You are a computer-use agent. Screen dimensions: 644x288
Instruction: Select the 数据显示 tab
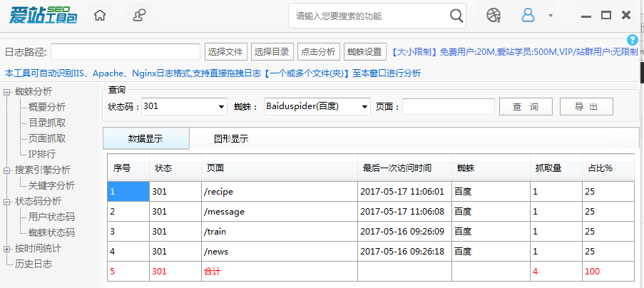pos(145,139)
